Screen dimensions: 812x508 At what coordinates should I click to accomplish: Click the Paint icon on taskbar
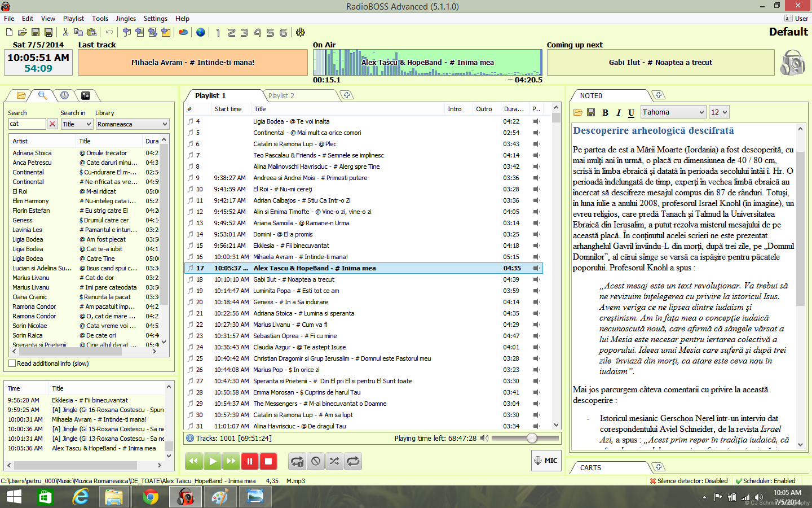click(219, 497)
